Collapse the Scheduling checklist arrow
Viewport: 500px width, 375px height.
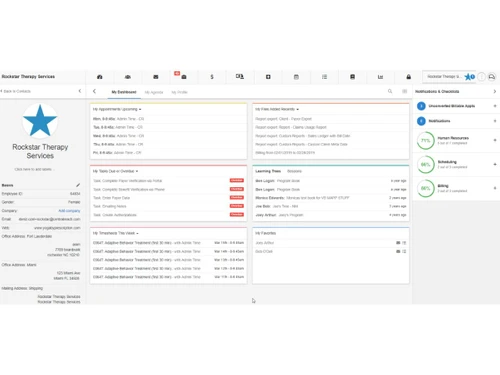495,164
